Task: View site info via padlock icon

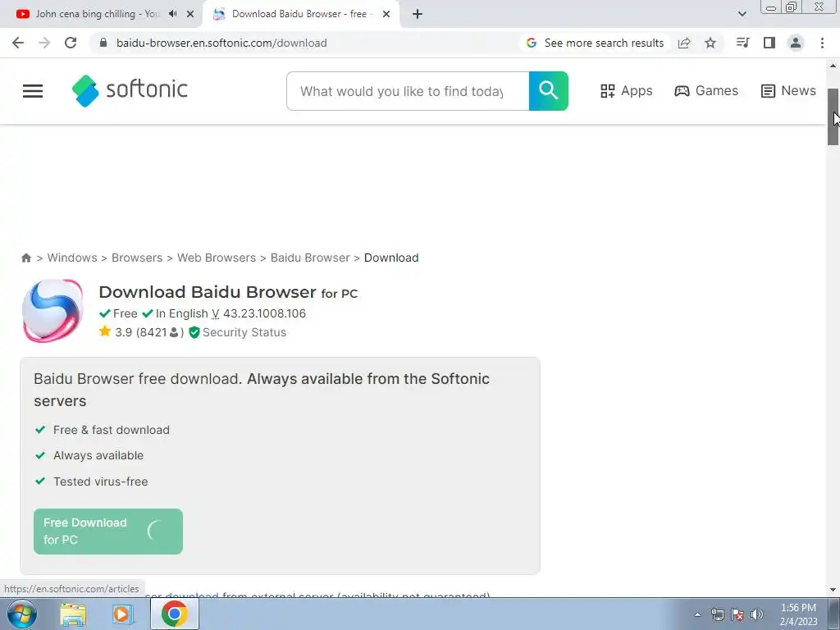Action: pos(103,43)
